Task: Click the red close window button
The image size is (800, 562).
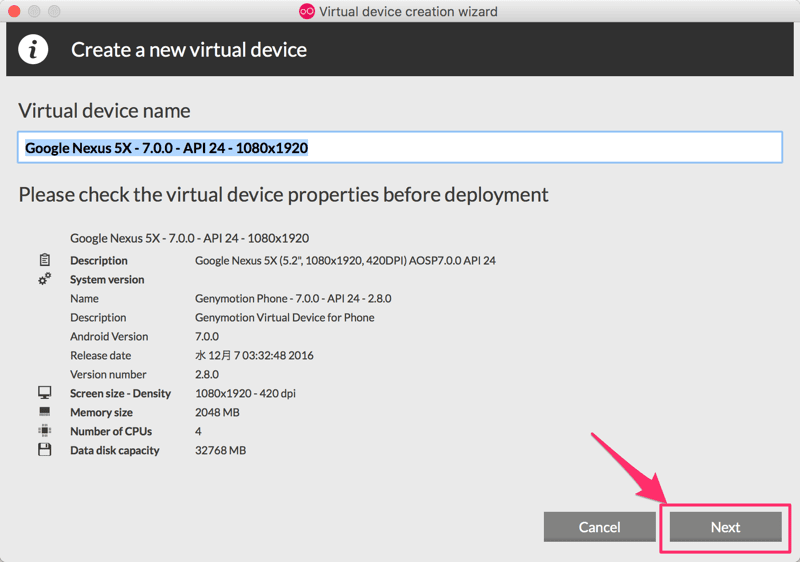Action: [x=14, y=11]
